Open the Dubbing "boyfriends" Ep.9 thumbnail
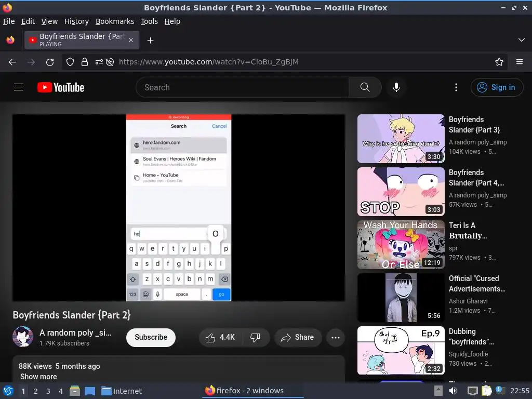 401,351
